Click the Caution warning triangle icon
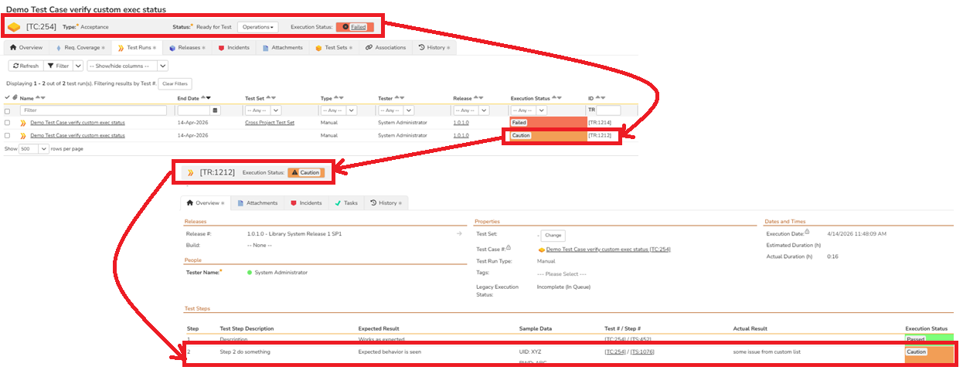The width and height of the screenshot is (980, 377). (x=294, y=172)
